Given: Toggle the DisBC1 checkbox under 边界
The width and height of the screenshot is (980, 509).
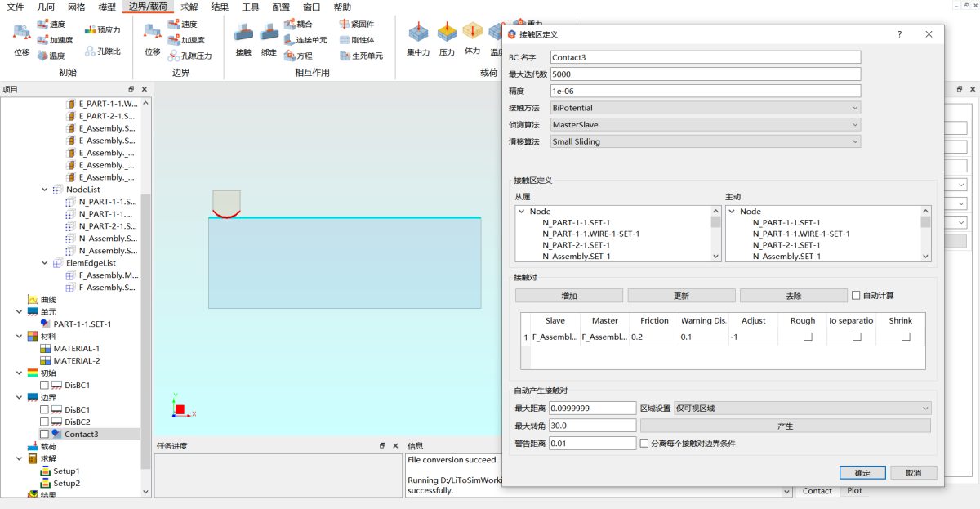Looking at the screenshot, I should [45, 410].
